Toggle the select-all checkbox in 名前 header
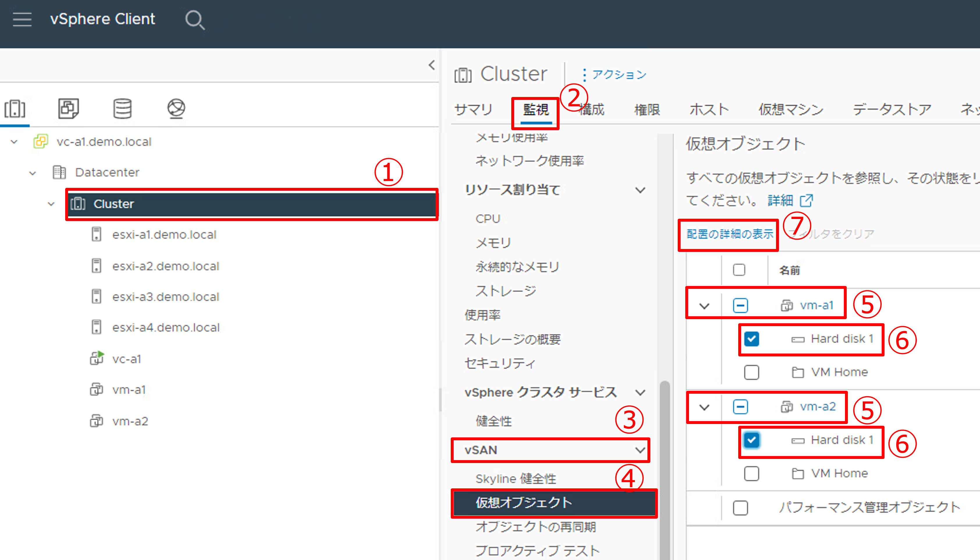 (x=739, y=270)
